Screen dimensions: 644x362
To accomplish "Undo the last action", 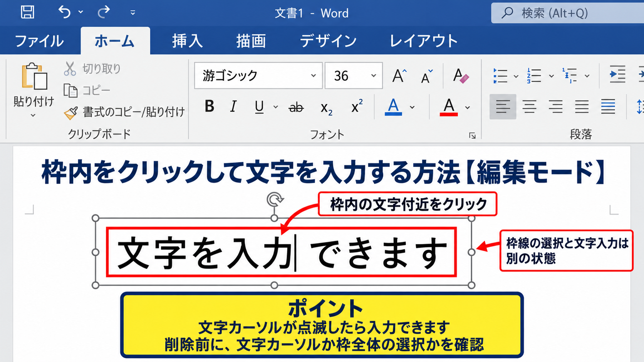I will 65,12.
